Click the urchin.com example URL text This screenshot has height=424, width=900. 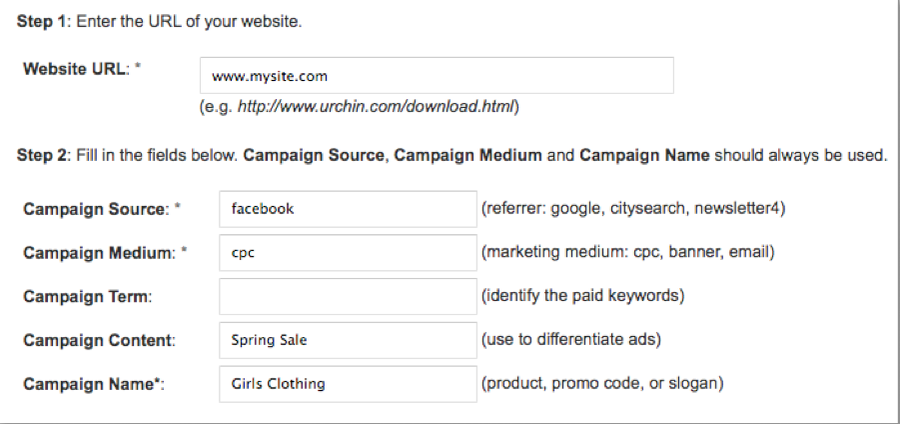tap(359, 106)
